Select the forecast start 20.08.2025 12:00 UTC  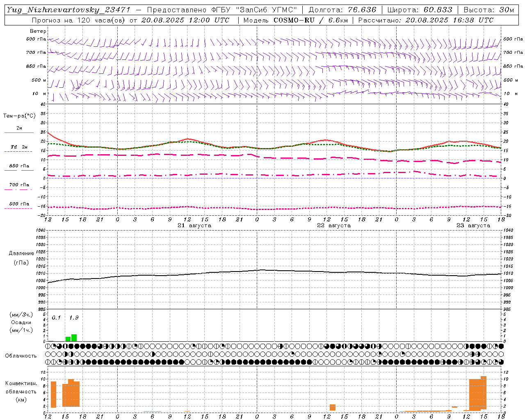[x=185, y=20]
